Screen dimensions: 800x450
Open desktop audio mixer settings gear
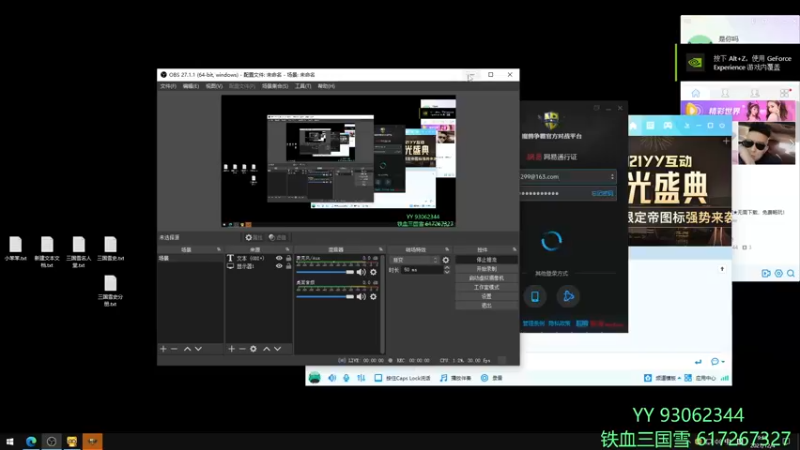373,296
